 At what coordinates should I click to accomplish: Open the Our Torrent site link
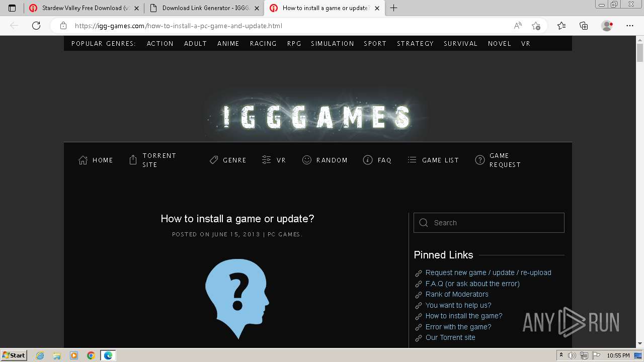coord(450,337)
